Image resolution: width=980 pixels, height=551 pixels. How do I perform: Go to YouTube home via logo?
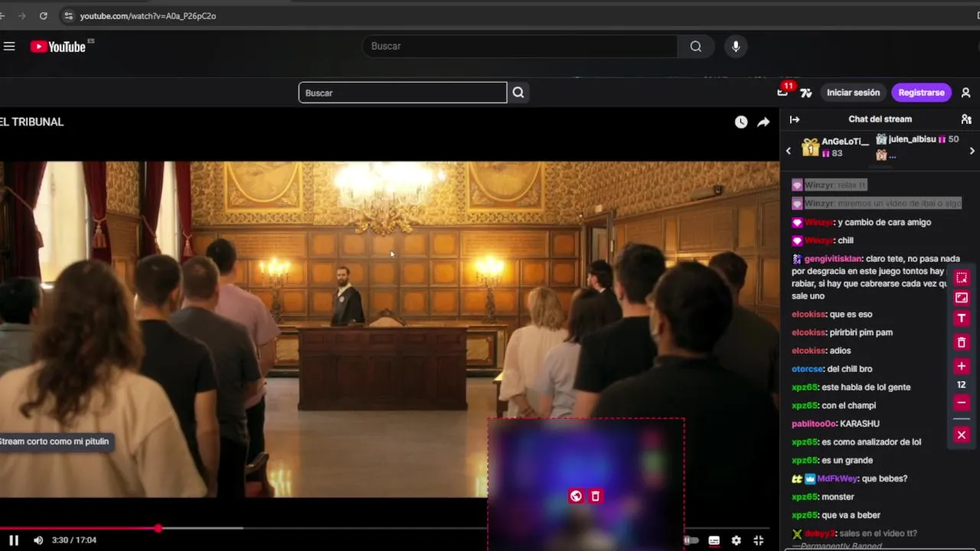[x=58, y=47]
